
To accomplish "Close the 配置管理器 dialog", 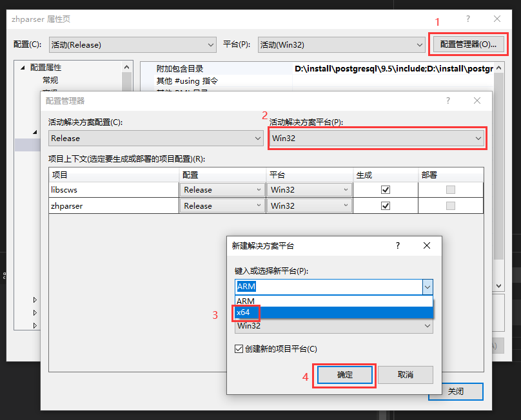I will click(x=477, y=100).
